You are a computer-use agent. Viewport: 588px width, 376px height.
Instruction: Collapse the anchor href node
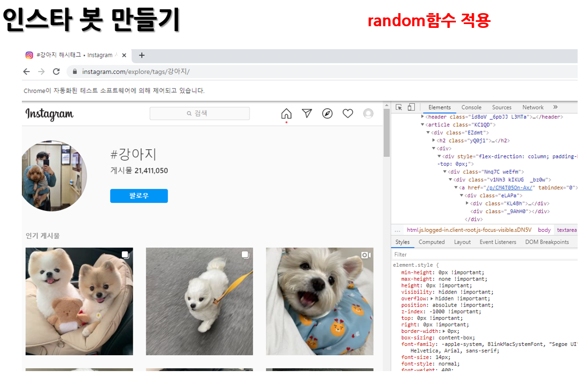click(x=456, y=187)
